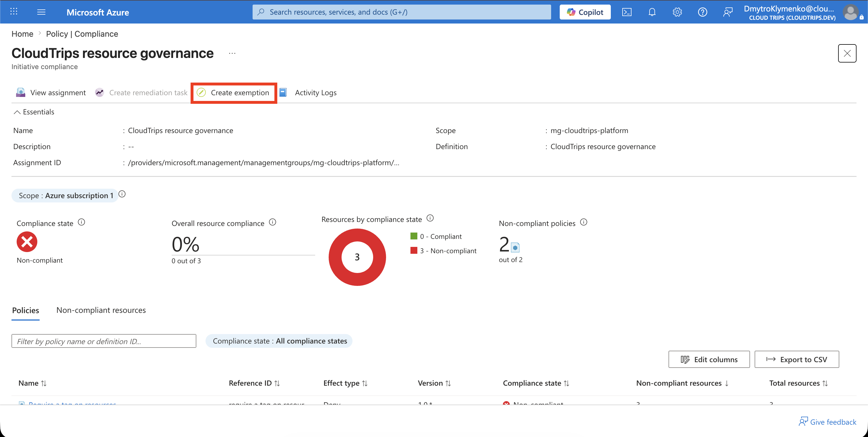
Task: Click the Definition CloudTrips resource governance value
Action: point(603,147)
